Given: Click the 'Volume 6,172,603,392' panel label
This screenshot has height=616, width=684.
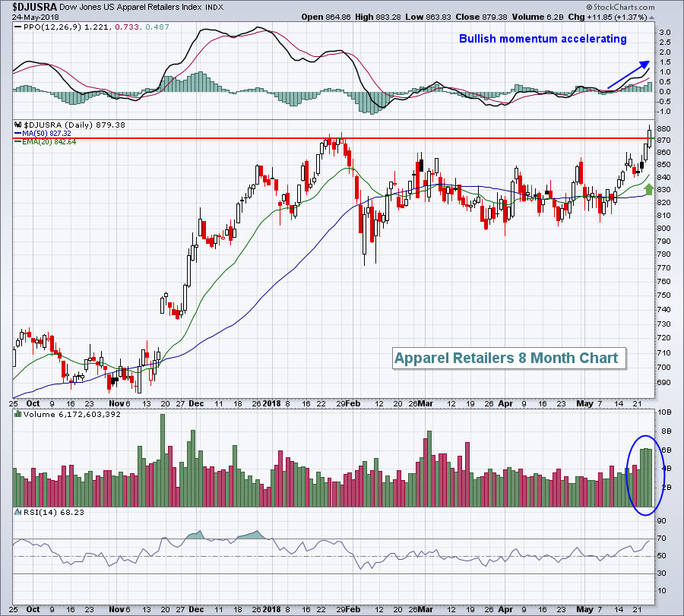Looking at the screenshot, I should (72, 414).
